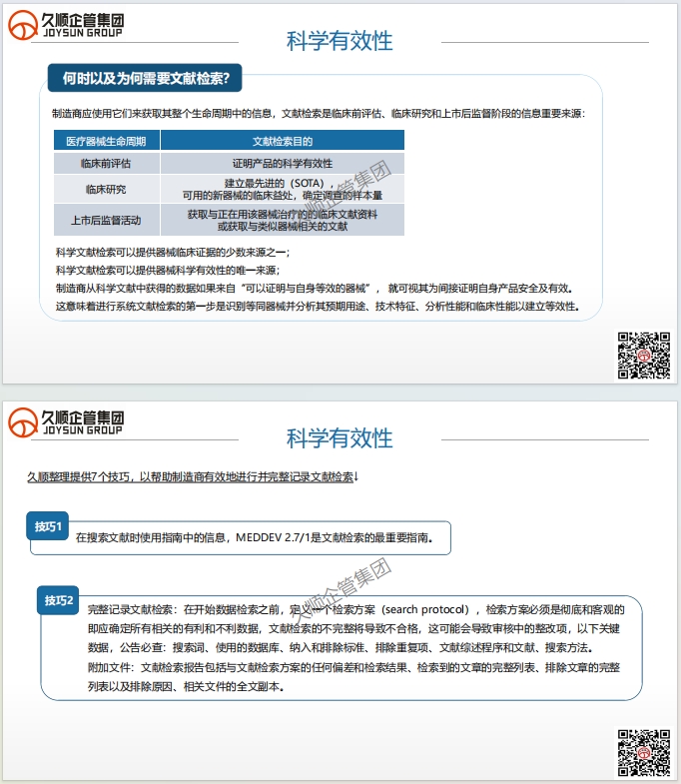Click the QR code on the first slide

644,355
